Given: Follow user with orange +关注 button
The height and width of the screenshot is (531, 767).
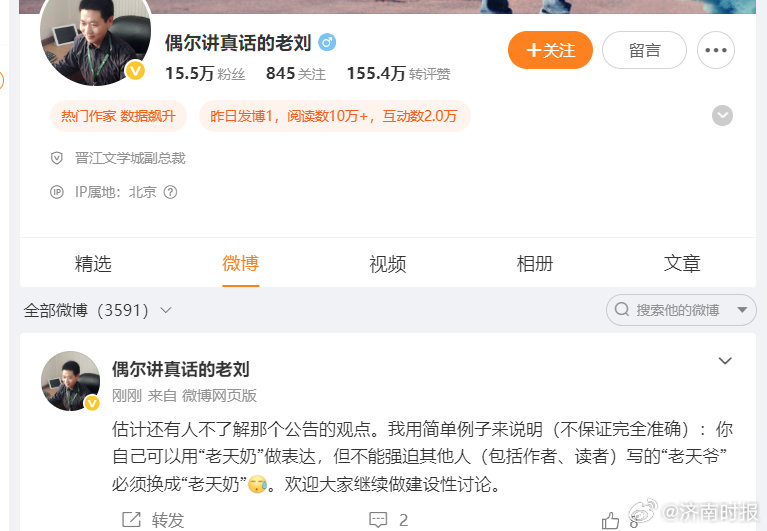Looking at the screenshot, I should (550, 50).
